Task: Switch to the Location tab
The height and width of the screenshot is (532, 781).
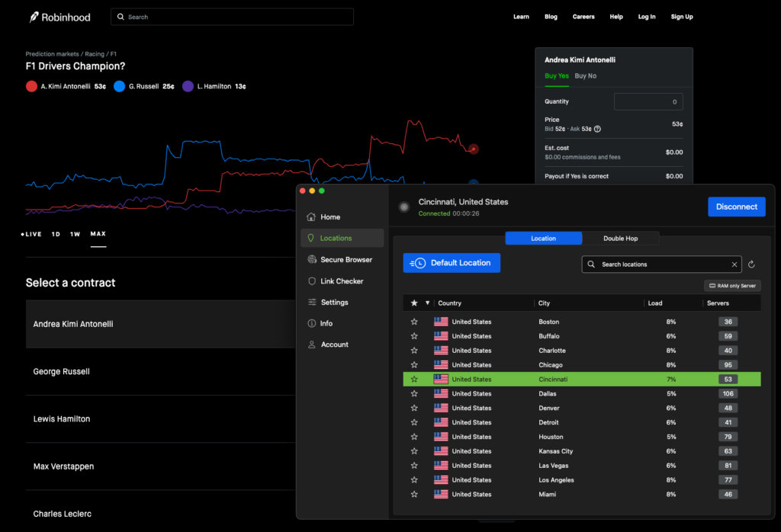Action: coord(543,239)
